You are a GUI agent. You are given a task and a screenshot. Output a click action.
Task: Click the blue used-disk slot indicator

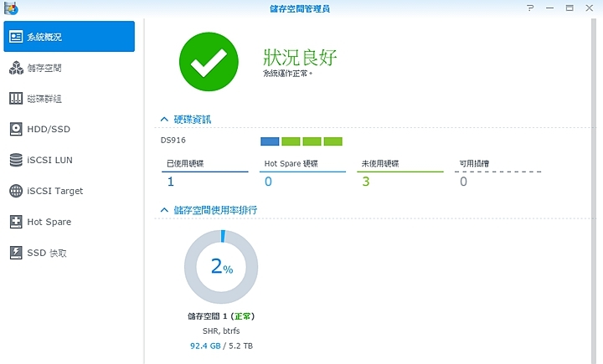point(270,141)
